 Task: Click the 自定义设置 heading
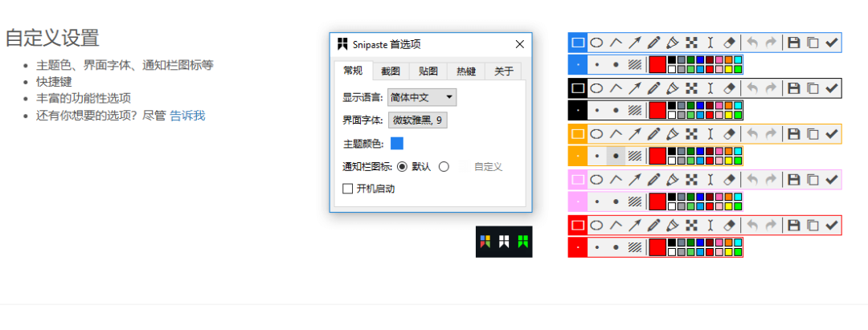52,39
